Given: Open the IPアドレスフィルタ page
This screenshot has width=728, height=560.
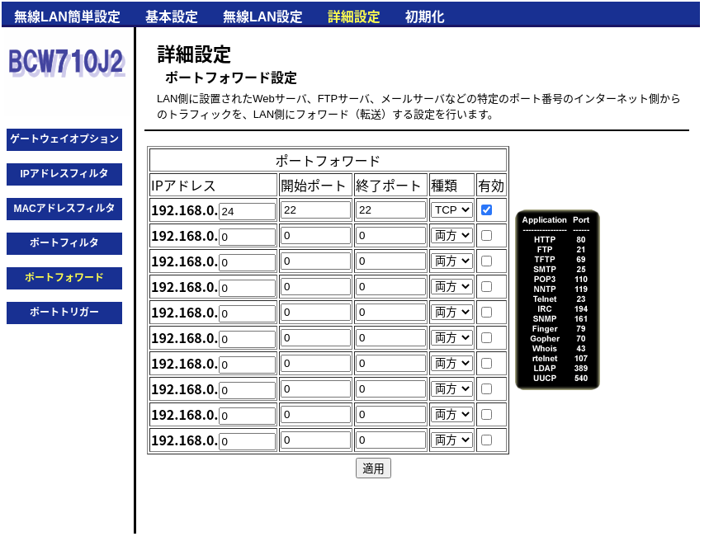Looking at the screenshot, I should [64, 174].
